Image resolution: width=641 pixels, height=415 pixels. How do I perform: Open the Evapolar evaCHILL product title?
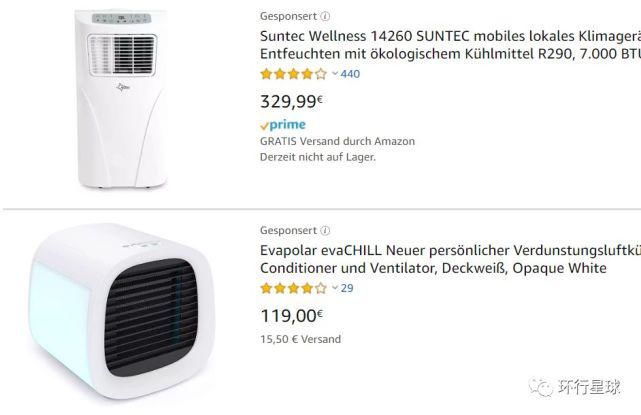[x=450, y=259]
